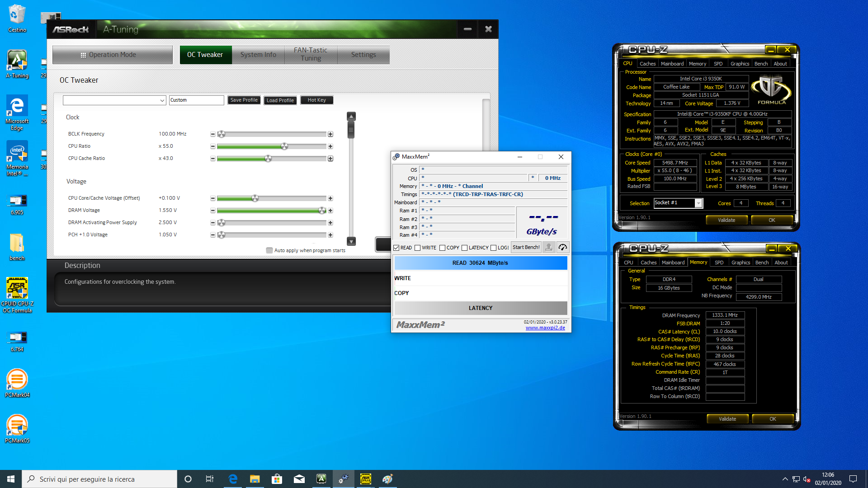Click the Hot Key button
Screen dimensions: 868x488
(316, 100)
